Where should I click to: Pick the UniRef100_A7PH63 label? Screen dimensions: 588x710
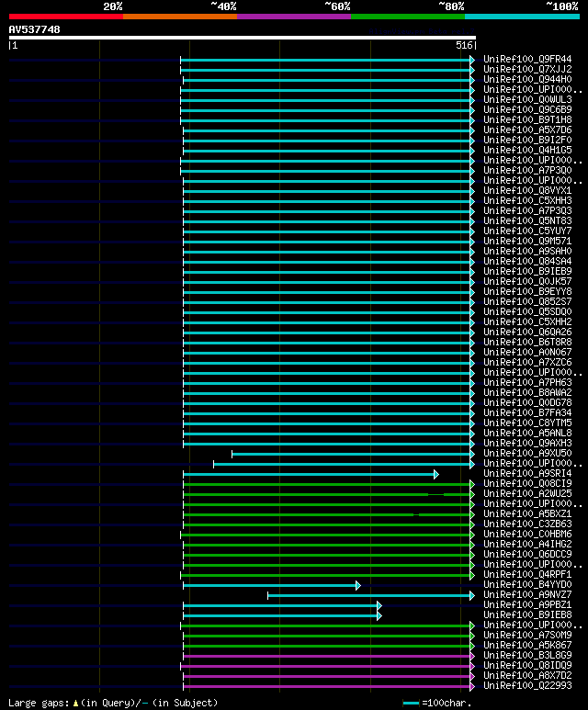(x=527, y=382)
